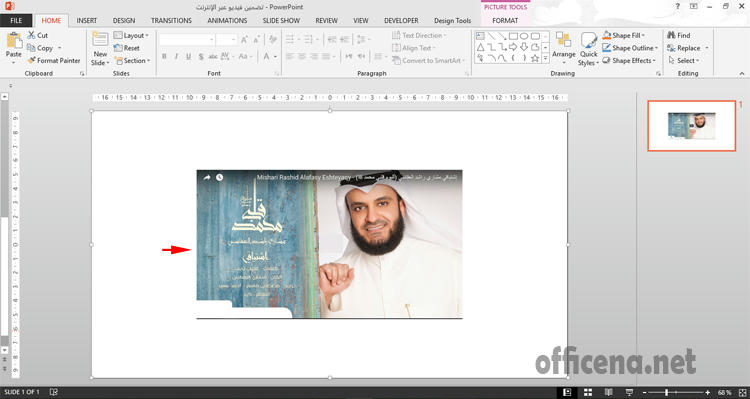The height and width of the screenshot is (399, 750).
Task: Expand the Shape Outline menu
Action: click(x=630, y=48)
